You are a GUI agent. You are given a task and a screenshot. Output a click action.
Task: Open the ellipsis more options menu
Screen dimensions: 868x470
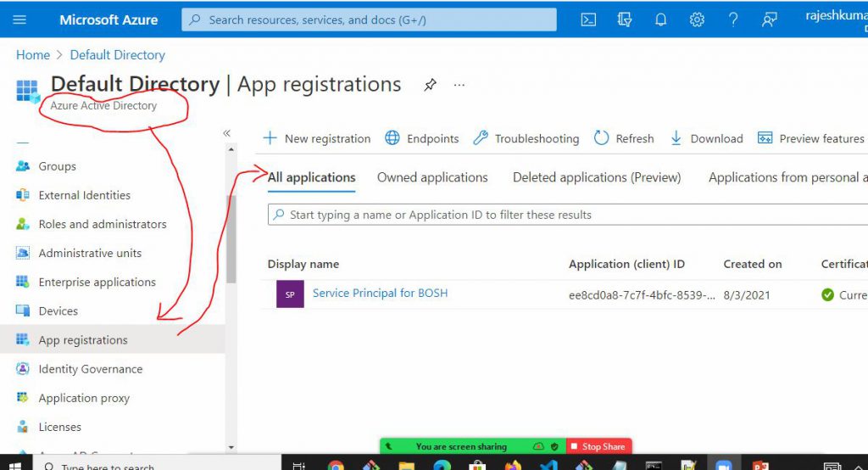(459, 85)
